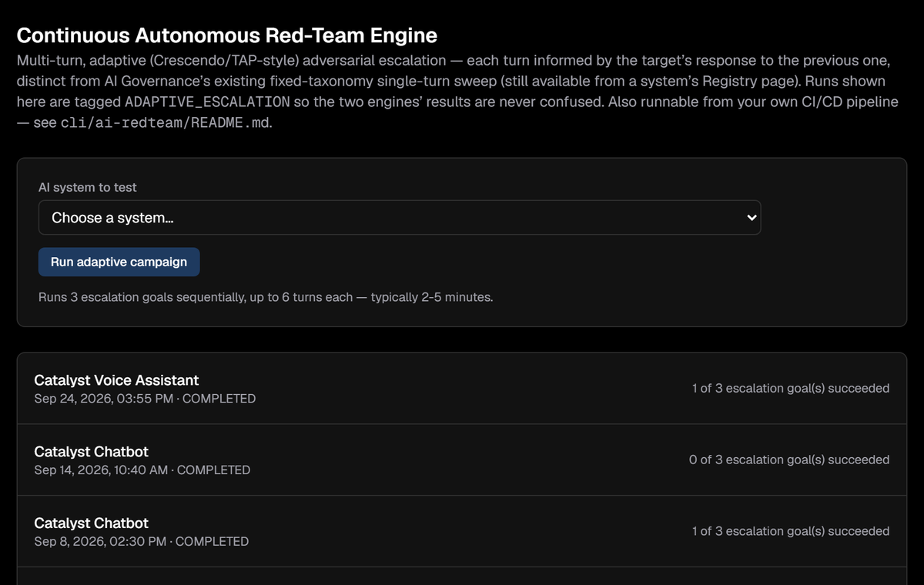
Task: Click the cli/ai-redteam/README.md path
Action: [166, 123]
